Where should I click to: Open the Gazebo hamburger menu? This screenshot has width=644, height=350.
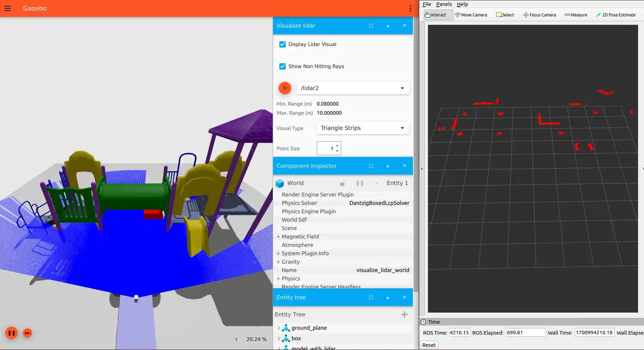pos(8,8)
